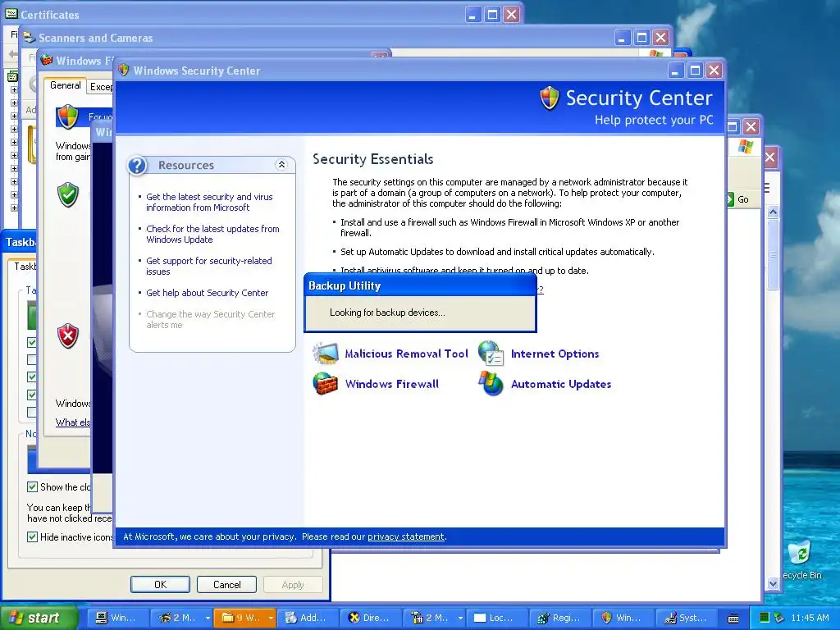Open dropdown arrow of second 2 M.. taskbar group
840x630 pixels.
tap(460, 619)
